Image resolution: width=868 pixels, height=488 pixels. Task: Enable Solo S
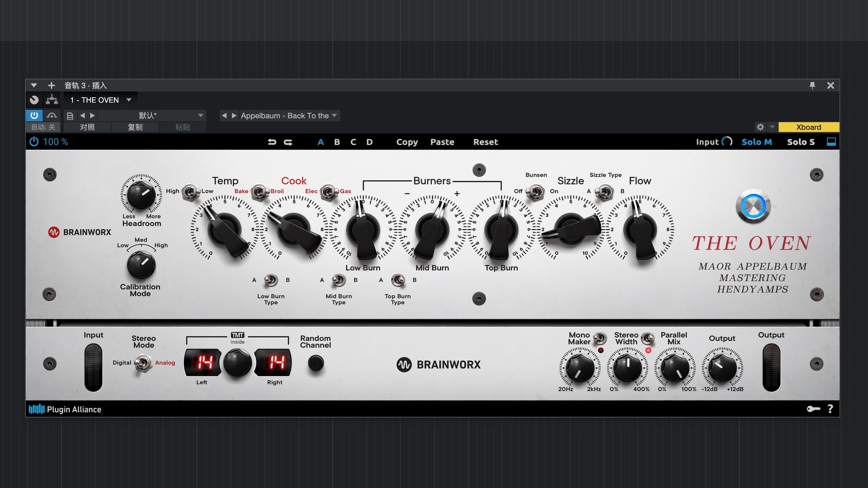click(801, 142)
